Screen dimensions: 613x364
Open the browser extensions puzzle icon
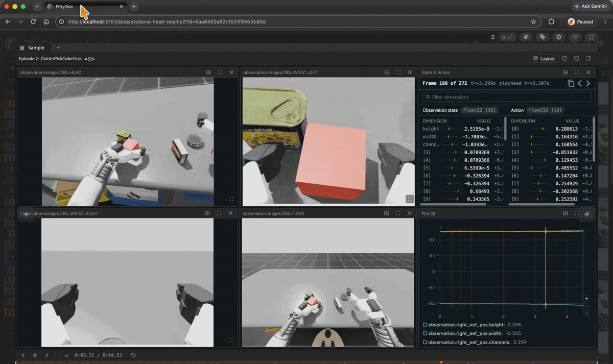[551, 22]
